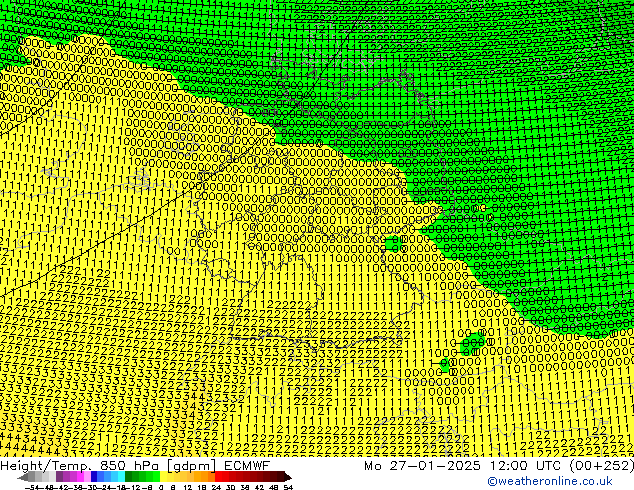This screenshot has width=634, height=490.
Task: Select the dark blue swatch on the temperature legend
Action: (x=94, y=477)
